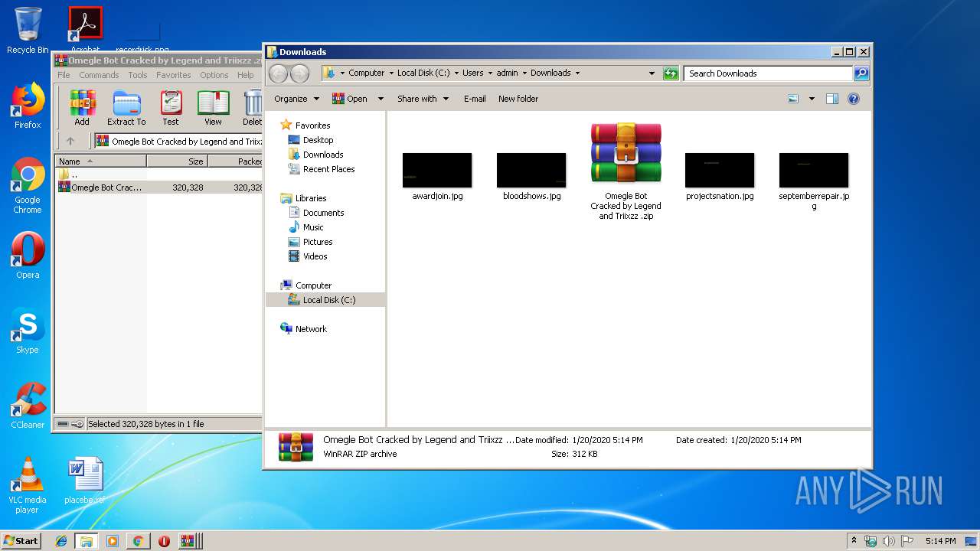Click Local Disk (C:) breadcrumb in address bar

pos(423,73)
